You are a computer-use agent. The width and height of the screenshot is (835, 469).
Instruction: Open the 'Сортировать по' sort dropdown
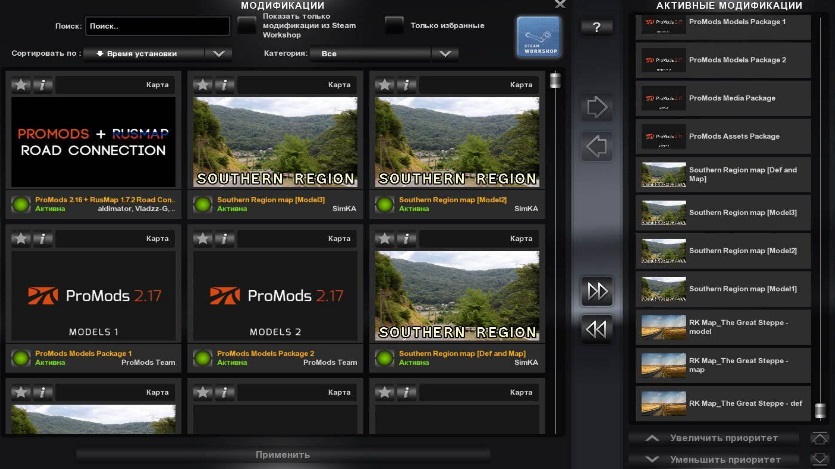(157, 54)
